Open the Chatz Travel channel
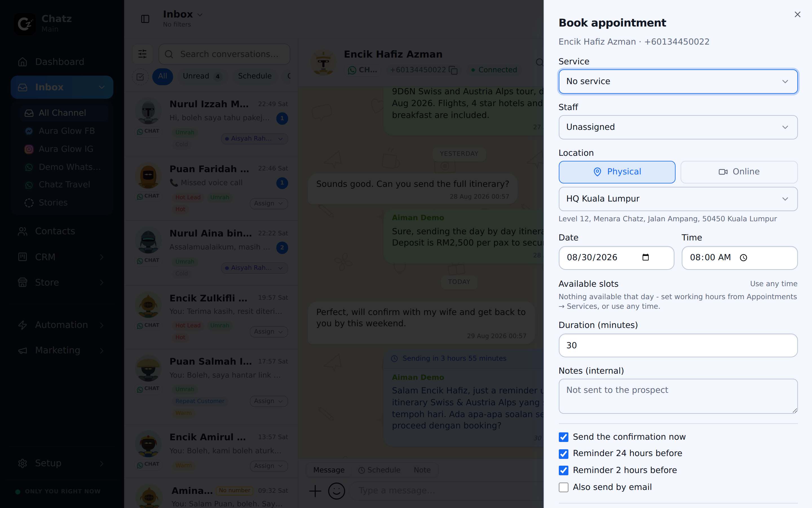Image resolution: width=812 pixels, height=508 pixels. pyautogui.click(x=63, y=185)
